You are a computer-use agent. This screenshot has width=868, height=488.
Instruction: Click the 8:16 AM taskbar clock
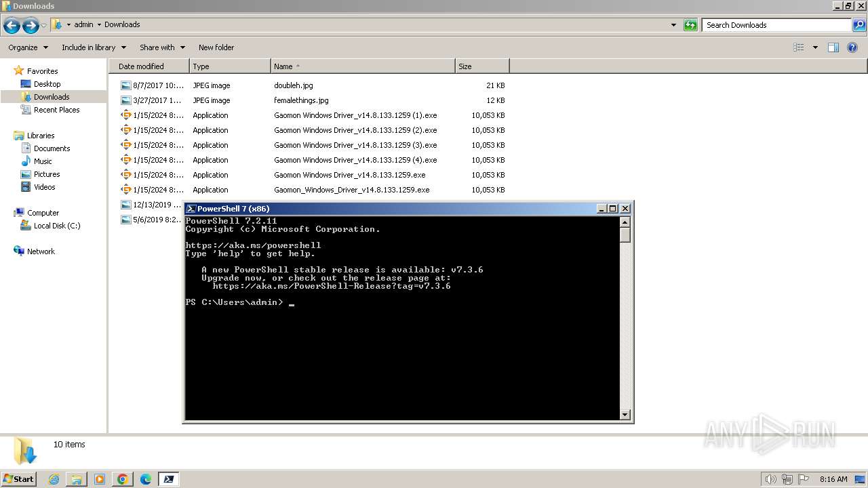[833, 479]
